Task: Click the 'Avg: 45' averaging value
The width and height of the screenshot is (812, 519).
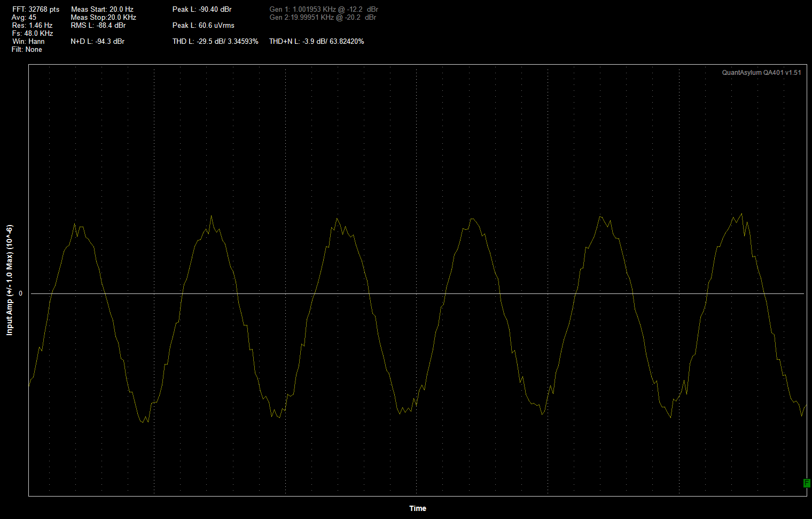Action: 24,18
